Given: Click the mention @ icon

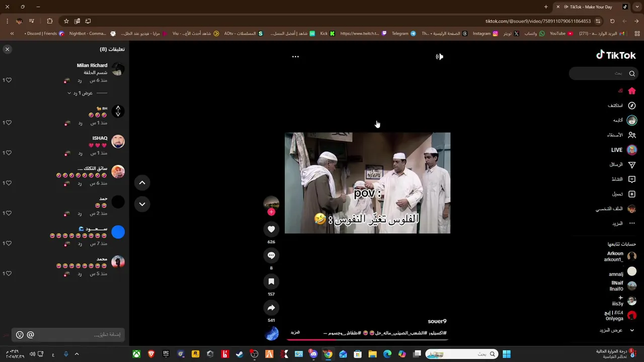Looking at the screenshot, I should pyautogui.click(x=30, y=335).
